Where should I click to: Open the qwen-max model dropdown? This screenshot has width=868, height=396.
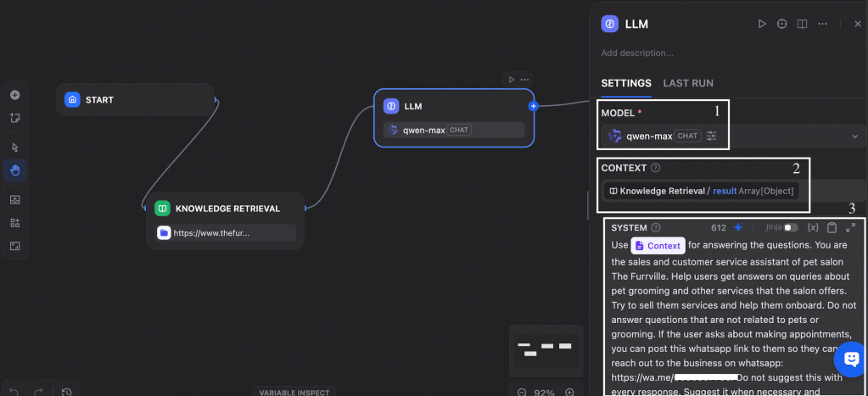[x=854, y=136]
